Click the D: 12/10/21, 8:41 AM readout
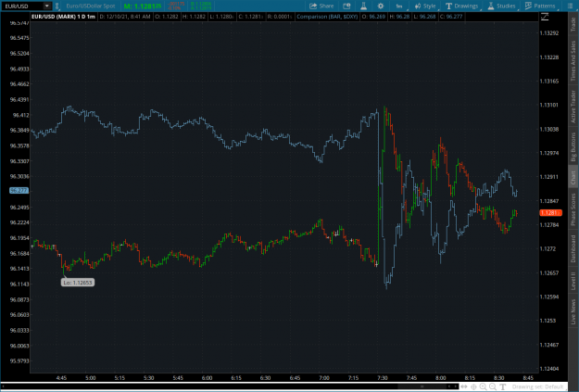Viewport: 579px width, 392px height. tap(125, 17)
